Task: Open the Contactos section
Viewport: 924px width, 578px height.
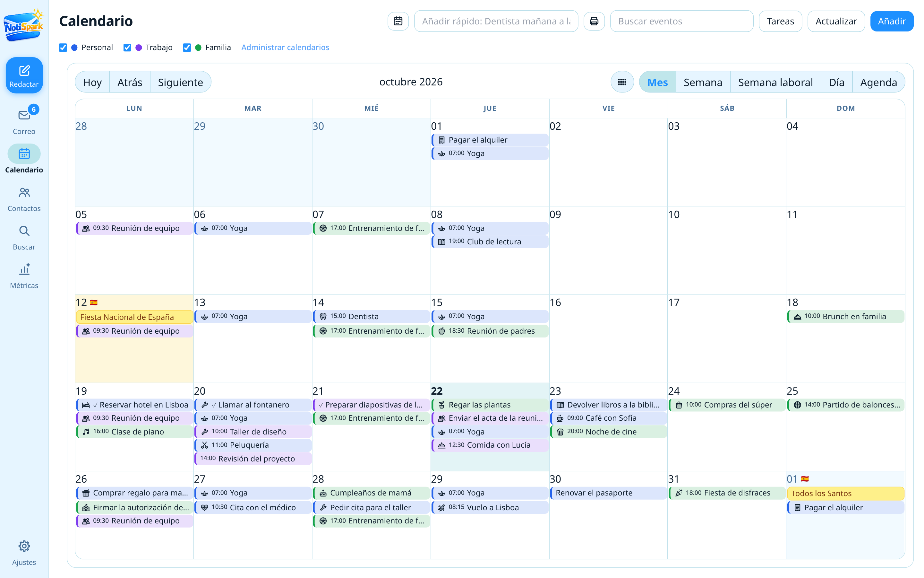Action: [24, 199]
